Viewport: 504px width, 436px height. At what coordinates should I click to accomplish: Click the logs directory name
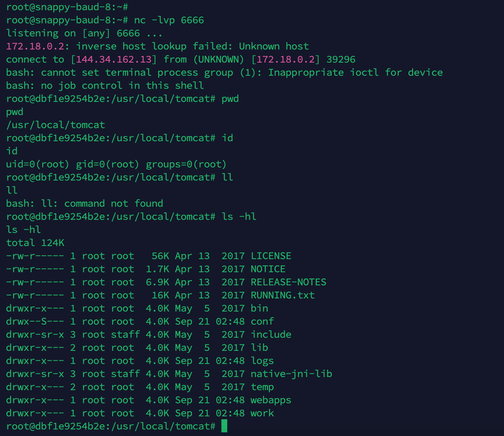(x=262, y=361)
